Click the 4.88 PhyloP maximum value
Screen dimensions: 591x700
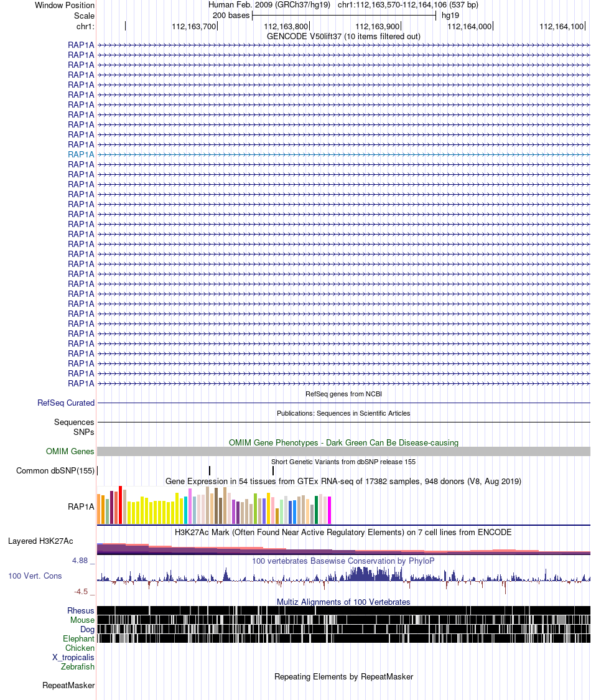[x=80, y=560]
